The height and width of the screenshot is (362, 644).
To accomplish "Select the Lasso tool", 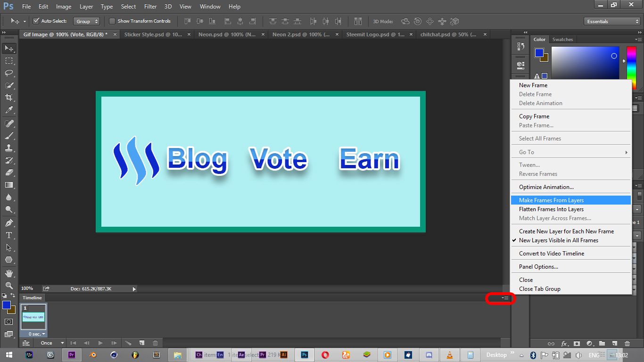I will click(x=9, y=73).
